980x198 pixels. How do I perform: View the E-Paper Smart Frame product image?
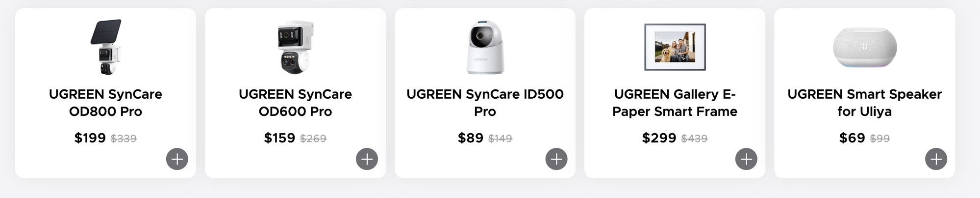point(675,47)
